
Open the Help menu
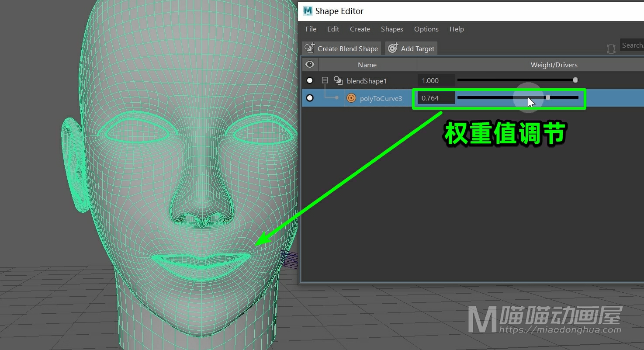click(x=457, y=29)
